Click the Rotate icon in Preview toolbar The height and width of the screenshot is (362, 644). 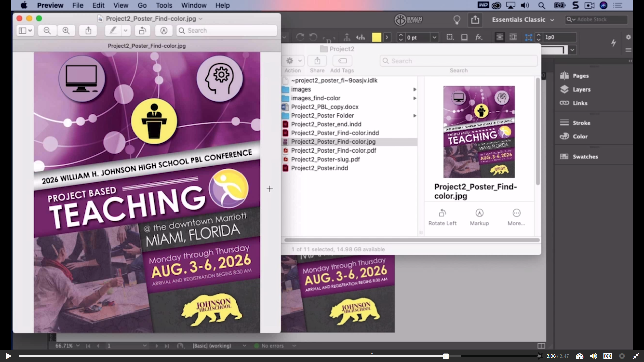tap(142, 31)
